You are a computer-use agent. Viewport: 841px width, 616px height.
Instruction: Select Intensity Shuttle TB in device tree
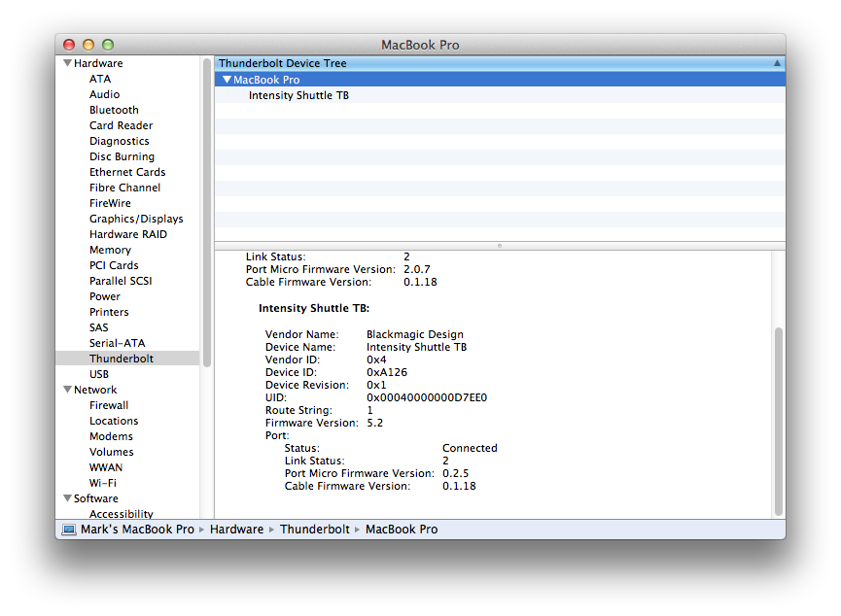[298, 95]
